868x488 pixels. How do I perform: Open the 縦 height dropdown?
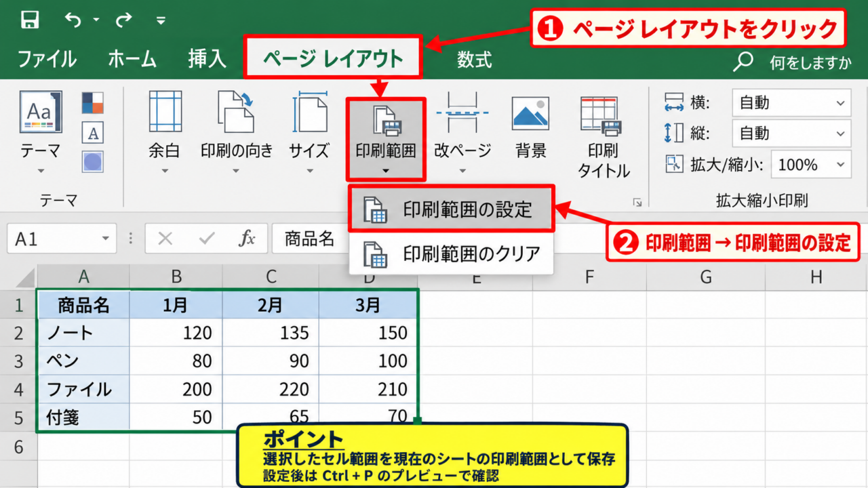[x=791, y=133]
